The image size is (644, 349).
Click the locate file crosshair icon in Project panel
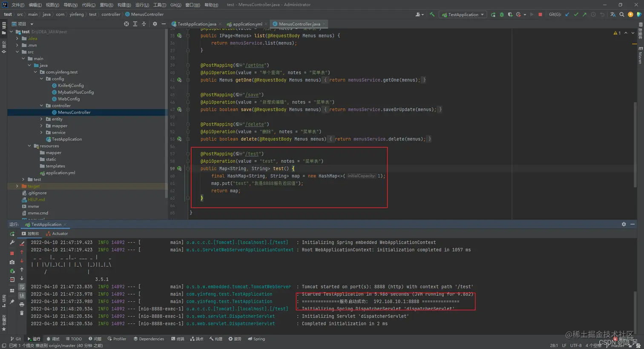(126, 24)
